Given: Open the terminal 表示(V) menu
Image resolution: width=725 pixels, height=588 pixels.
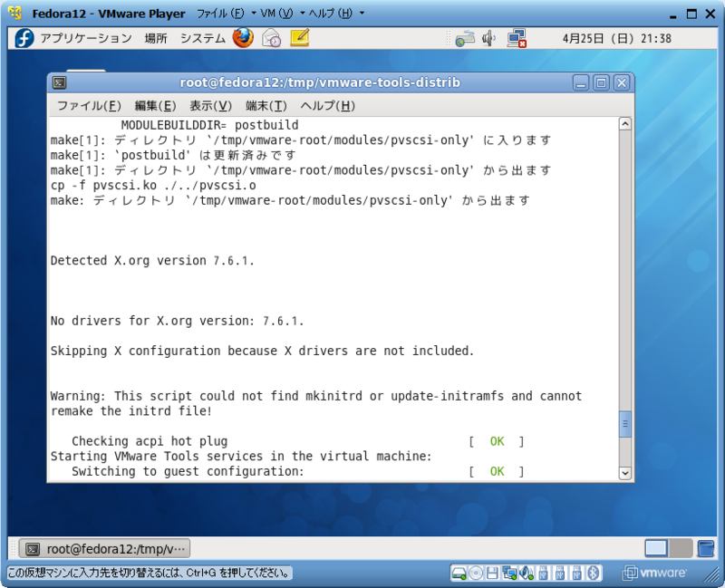Looking at the screenshot, I should [x=210, y=106].
